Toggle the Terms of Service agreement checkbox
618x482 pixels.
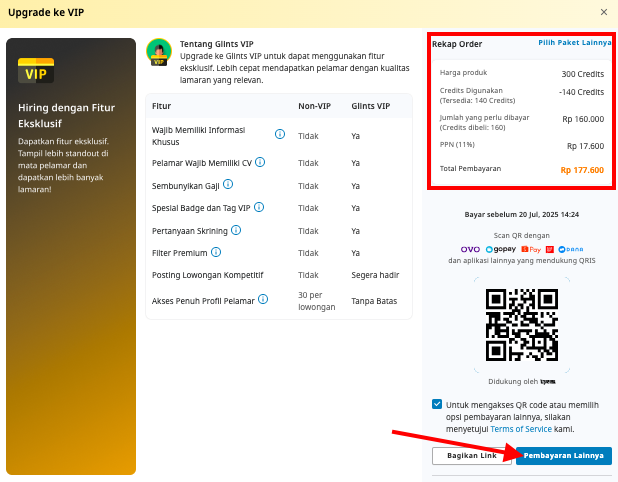437,404
